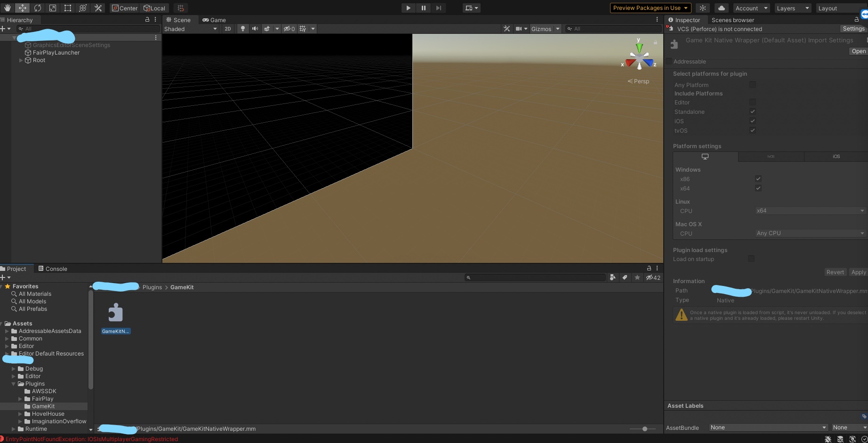868x443 pixels.
Task: Select the Scene tab
Action: [178, 20]
